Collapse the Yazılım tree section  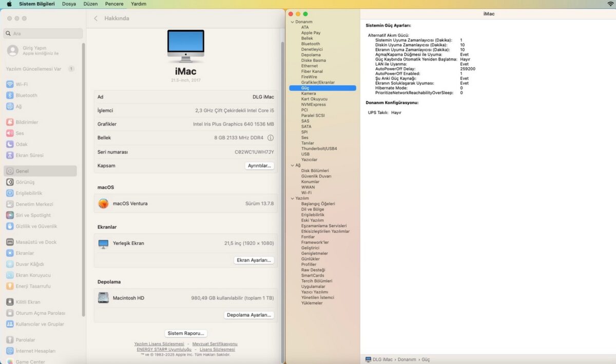[293, 198]
